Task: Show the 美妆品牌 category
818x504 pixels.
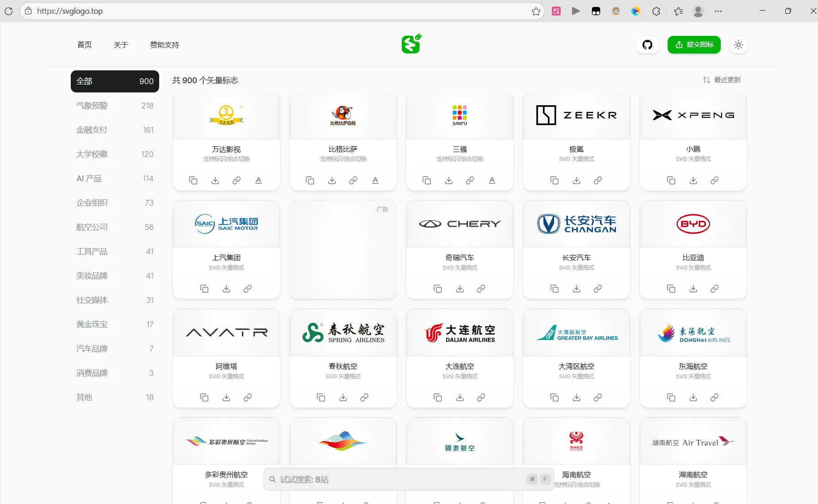Action: (115, 276)
